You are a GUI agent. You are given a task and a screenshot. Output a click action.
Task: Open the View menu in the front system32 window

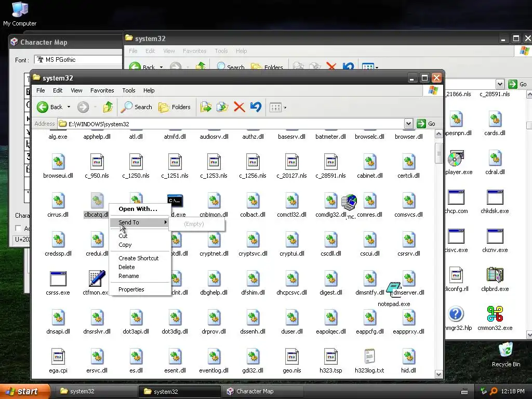click(76, 90)
